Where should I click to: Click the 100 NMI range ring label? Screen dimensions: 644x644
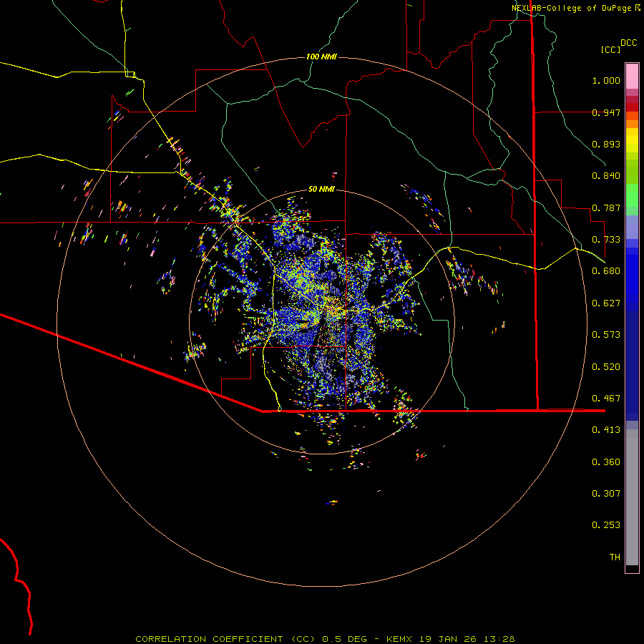pos(321,57)
